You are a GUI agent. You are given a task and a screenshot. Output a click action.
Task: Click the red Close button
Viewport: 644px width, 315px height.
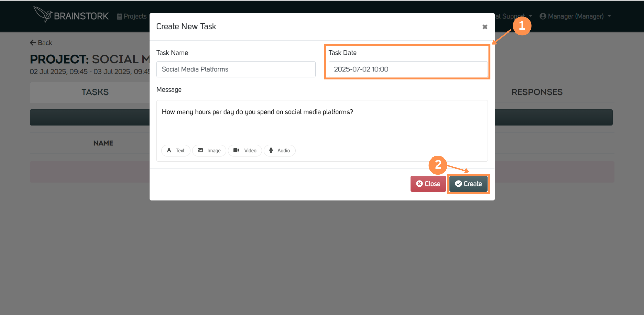coord(428,184)
